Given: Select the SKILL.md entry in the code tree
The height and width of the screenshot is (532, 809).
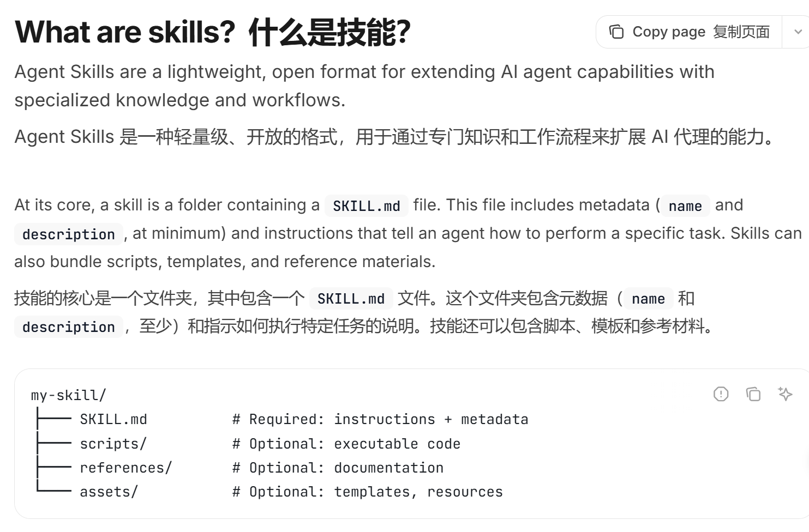Looking at the screenshot, I should [x=113, y=419].
